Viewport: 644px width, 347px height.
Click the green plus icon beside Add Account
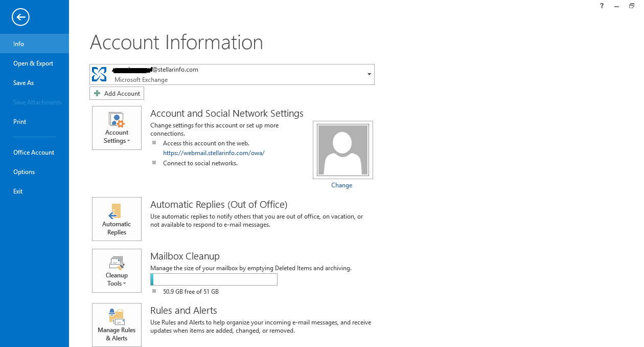[97, 93]
